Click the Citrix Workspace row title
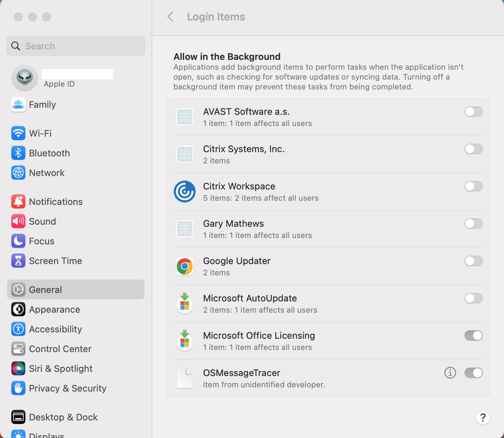 [239, 186]
